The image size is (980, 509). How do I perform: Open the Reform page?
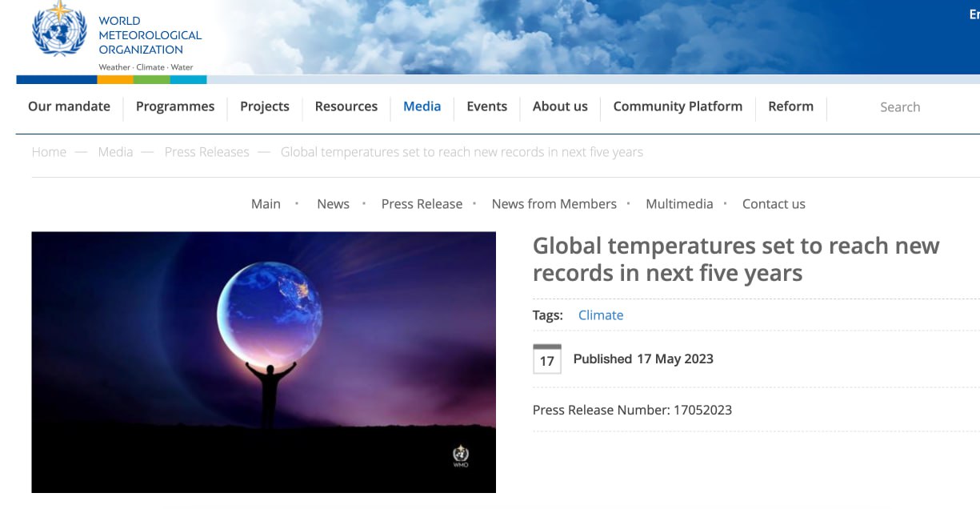click(790, 106)
